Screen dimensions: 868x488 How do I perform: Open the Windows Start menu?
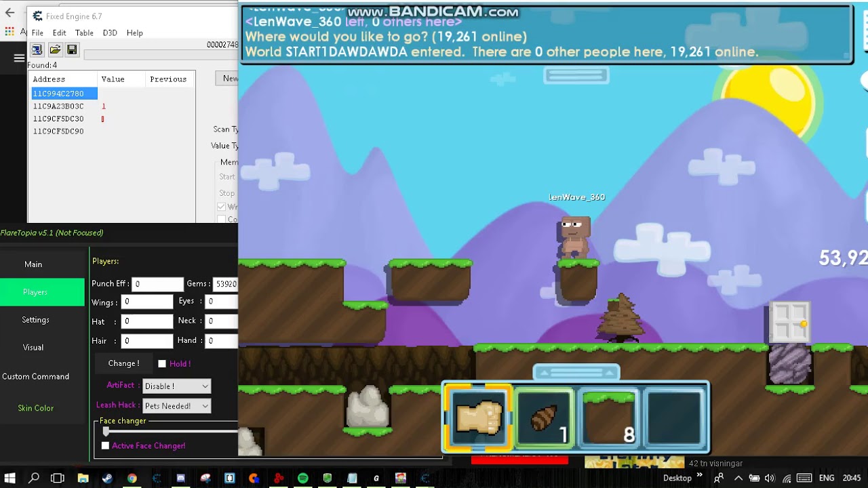click(x=9, y=478)
